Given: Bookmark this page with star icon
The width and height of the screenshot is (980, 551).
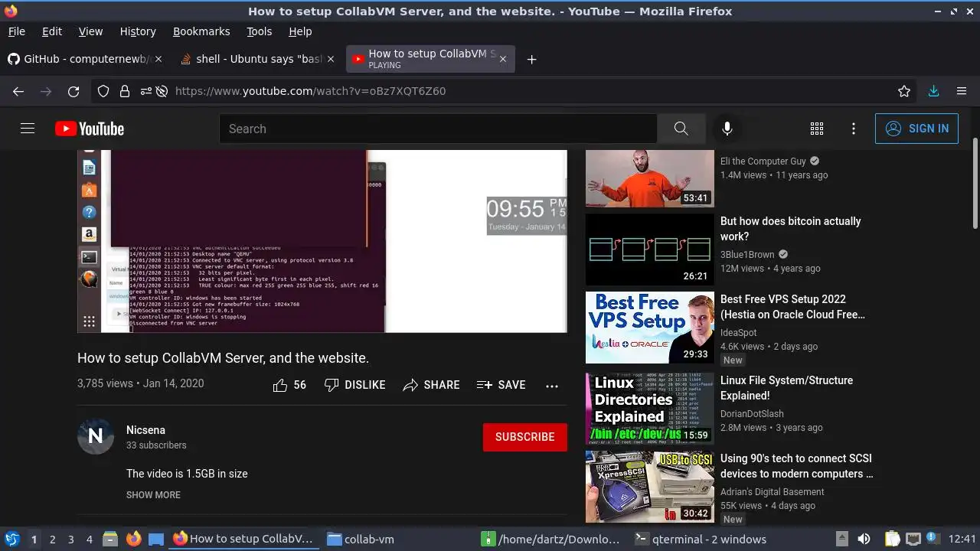Looking at the screenshot, I should point(904,91).
